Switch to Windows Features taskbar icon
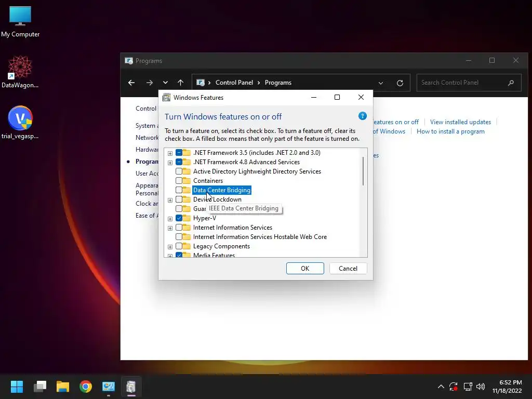532x399 pixels. (131, 387)
